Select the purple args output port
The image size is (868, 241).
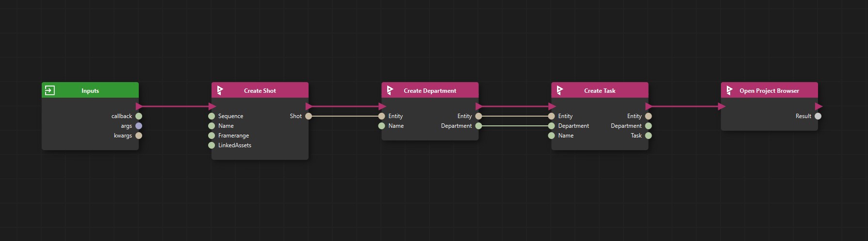point(139,126)
